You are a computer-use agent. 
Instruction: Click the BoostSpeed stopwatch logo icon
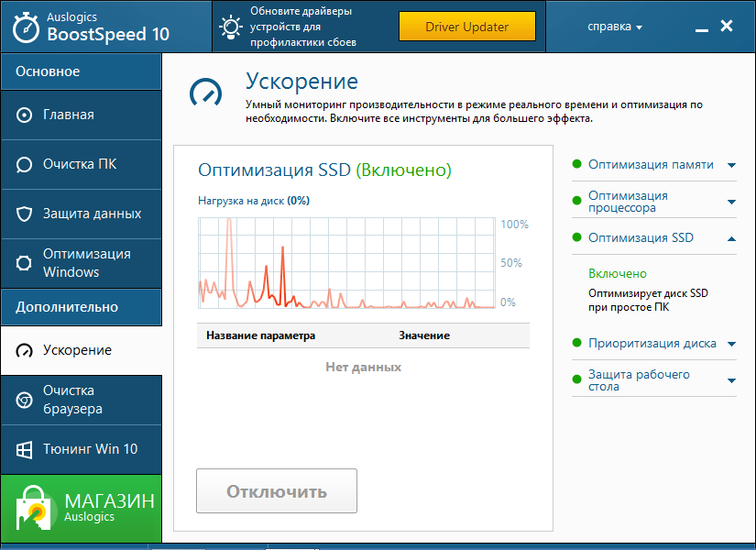tap(26, 28)
